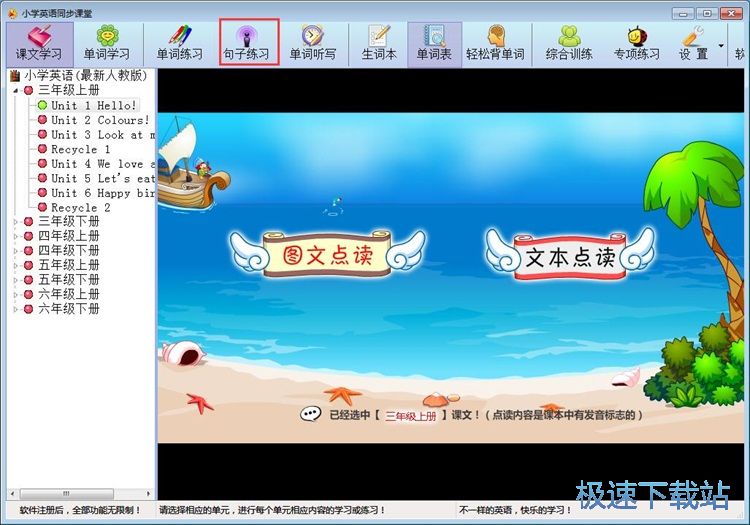The height and width of the screenshot is (525, 750).
Task: Open 单词学习 word learning module
Action: [x=107, y=44]
